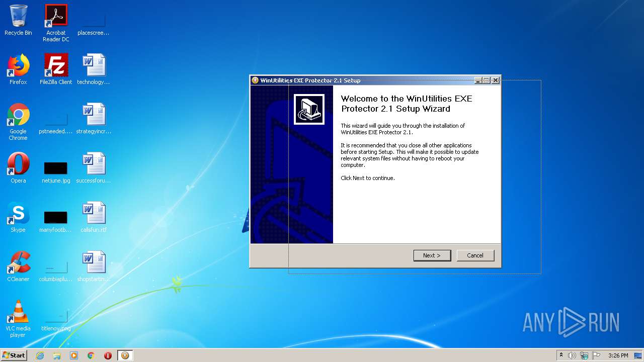Switch to setup installer taskbar button
The image size is (644, 362).
[125, 355]
